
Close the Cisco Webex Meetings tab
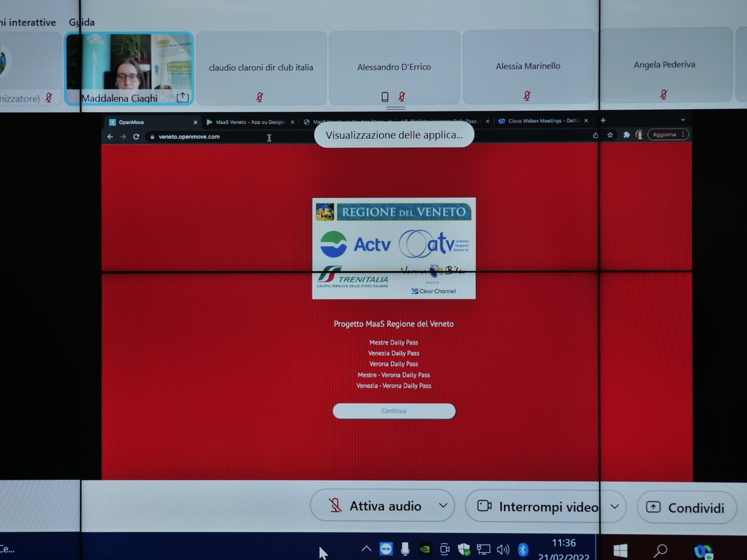[586, 121]
